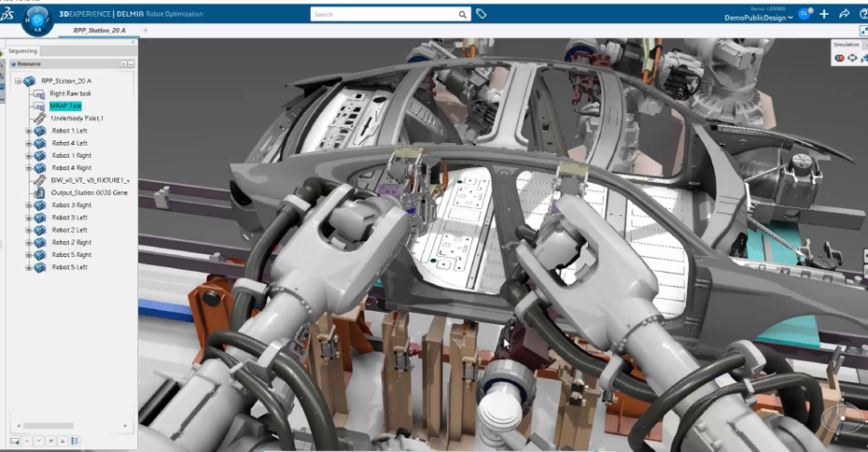Open the 6WTags tag icon
The height and width of the screenshot is (452, 868).
point(481,14)
